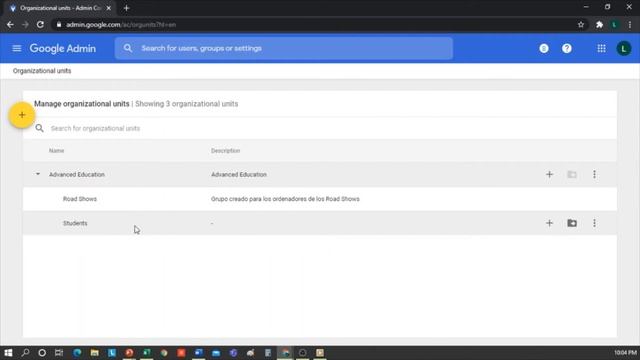Select the Students organizational unit
This screenshot has height=360, width=640.
coord(75,223)
